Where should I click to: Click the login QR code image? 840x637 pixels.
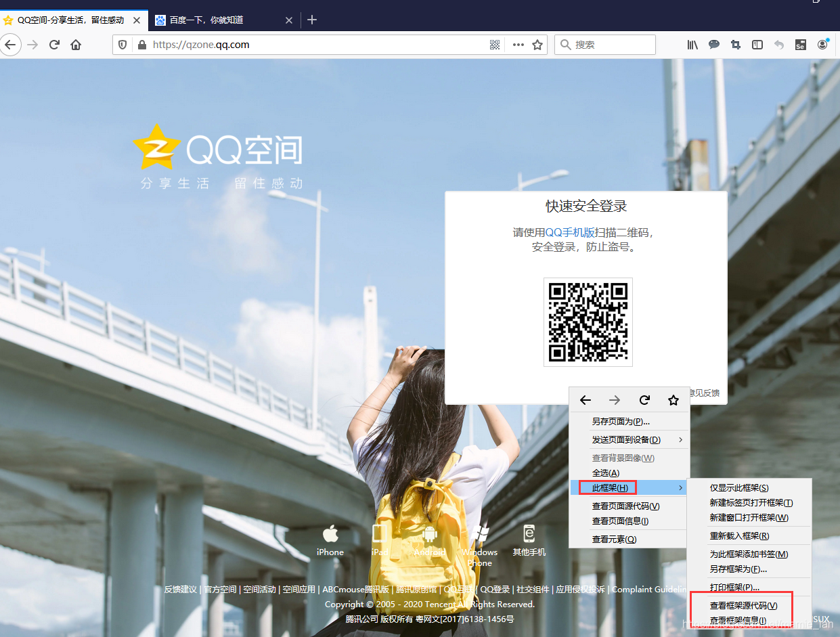click(x=588, y=322)
